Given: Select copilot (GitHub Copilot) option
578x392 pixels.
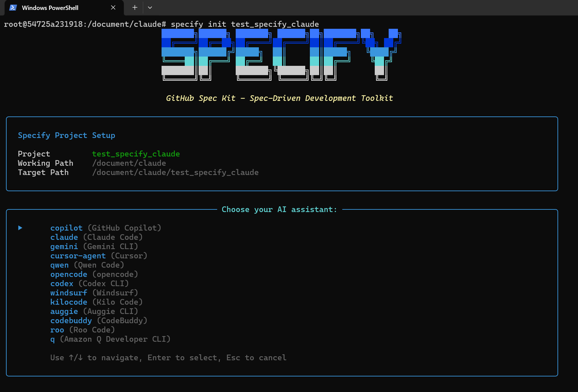Looking at the screenshot, I should 106,228.
